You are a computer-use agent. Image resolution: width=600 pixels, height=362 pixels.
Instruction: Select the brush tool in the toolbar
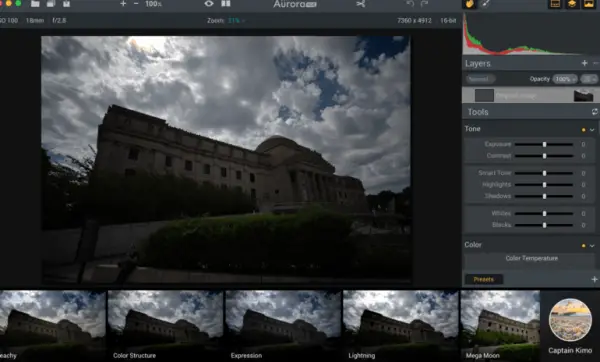[486, 4]
